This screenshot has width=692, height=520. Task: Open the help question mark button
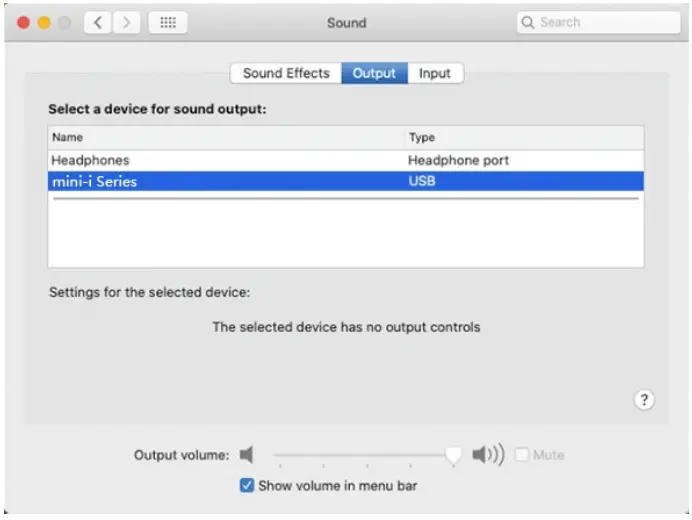point(644,400)
